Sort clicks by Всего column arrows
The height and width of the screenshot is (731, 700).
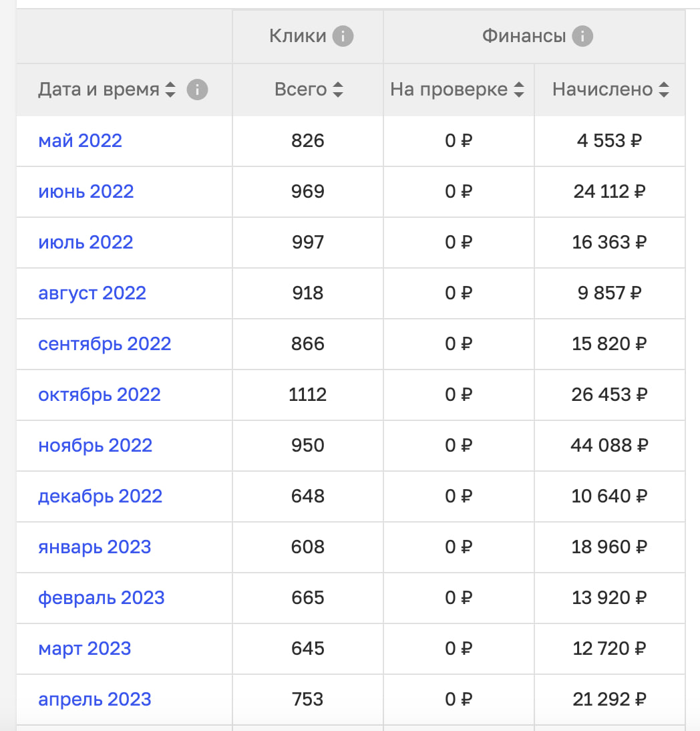[x=338, y=90]
